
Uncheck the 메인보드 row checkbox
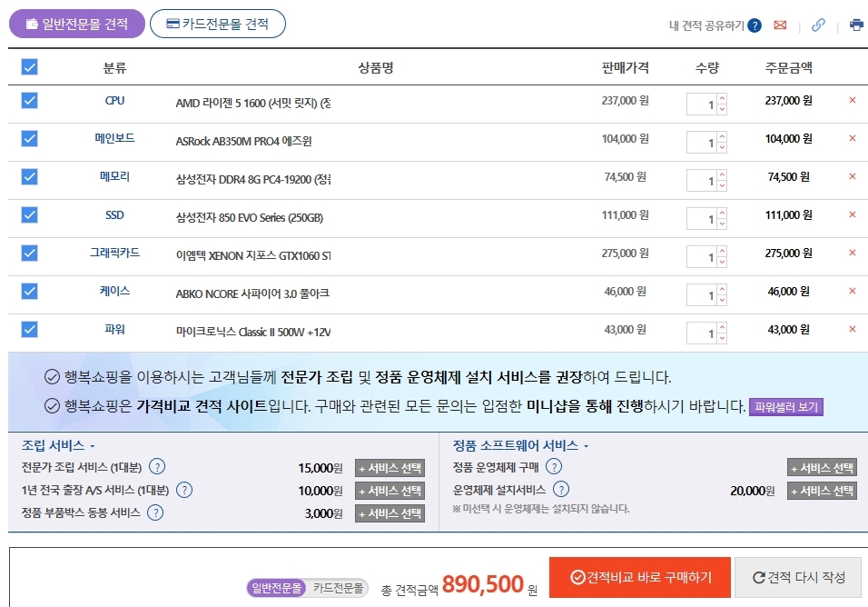click(x=29, y=139)
